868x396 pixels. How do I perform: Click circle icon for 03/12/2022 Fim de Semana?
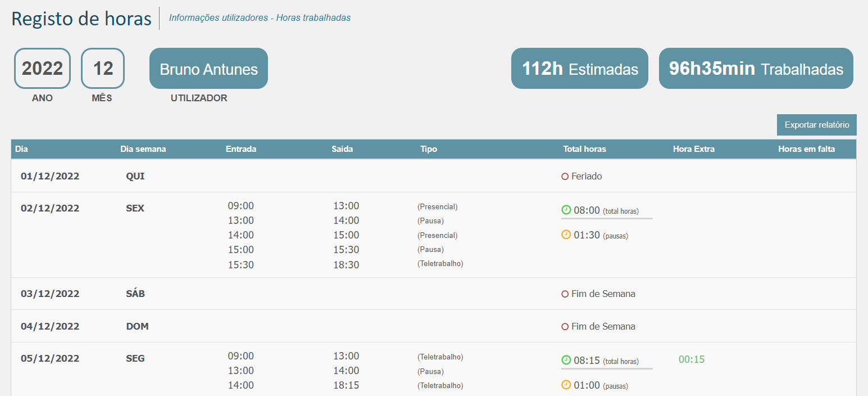tap(565, 294)
